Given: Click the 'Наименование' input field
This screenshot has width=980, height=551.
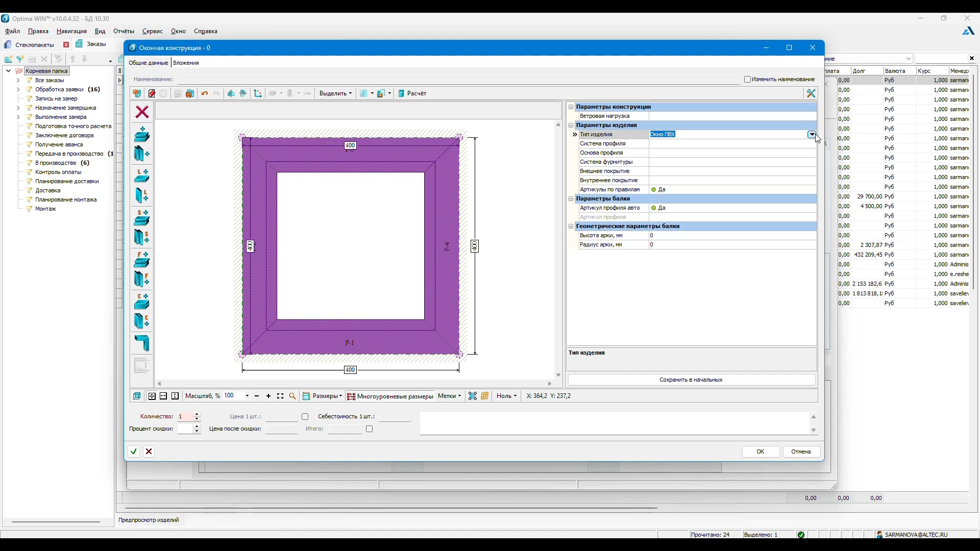Looking at the screenshot, I should point(458,80).
